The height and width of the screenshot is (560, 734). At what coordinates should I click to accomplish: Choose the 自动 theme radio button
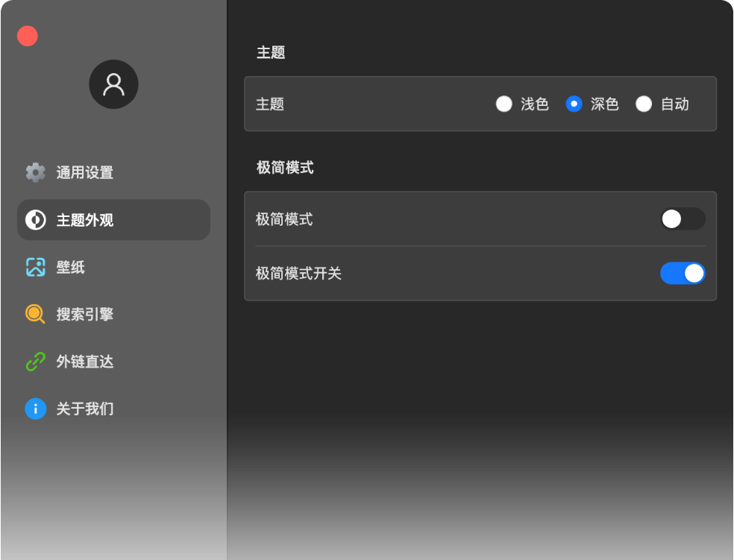(x=644, y=104)
